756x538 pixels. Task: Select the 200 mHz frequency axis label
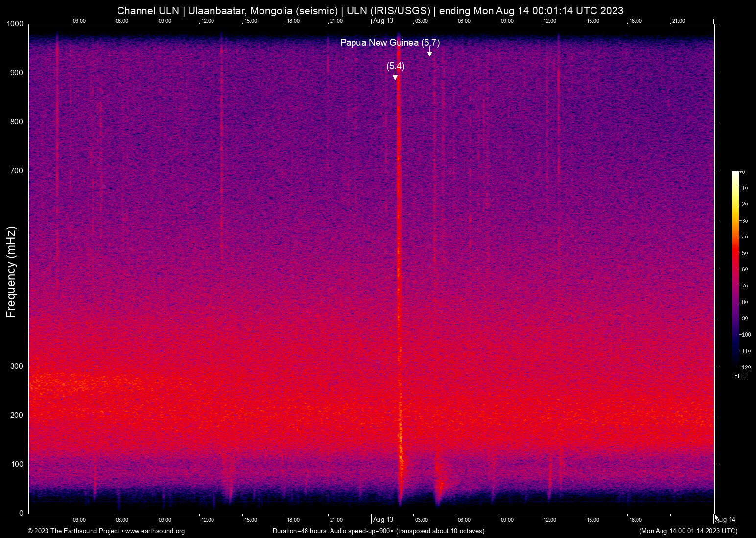pyautogui.click(x=17, y=416)
